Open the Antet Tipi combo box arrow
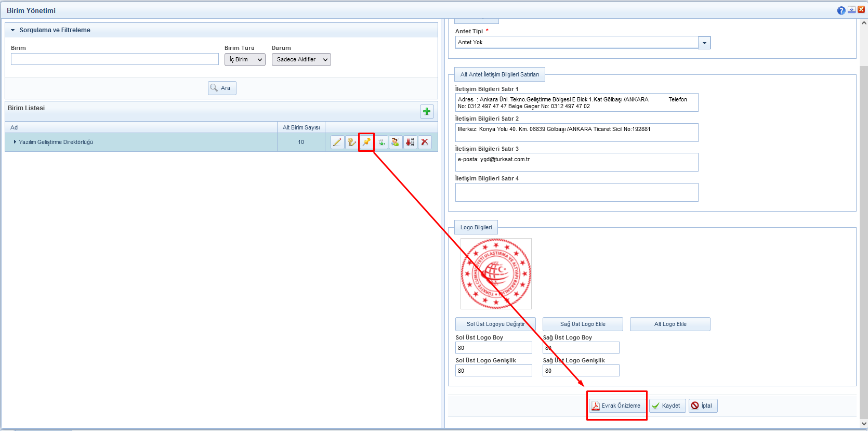Screen dimensions: 868x431 coord(704,43)
